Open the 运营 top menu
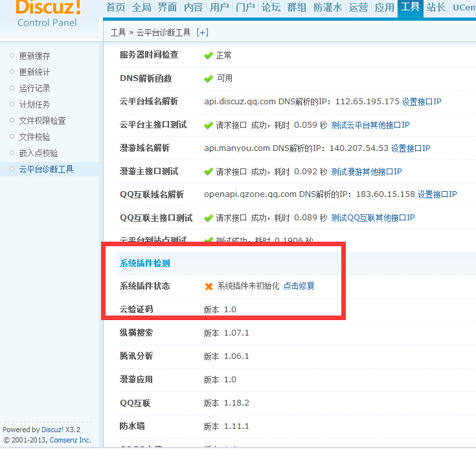 tap(359, 7)
